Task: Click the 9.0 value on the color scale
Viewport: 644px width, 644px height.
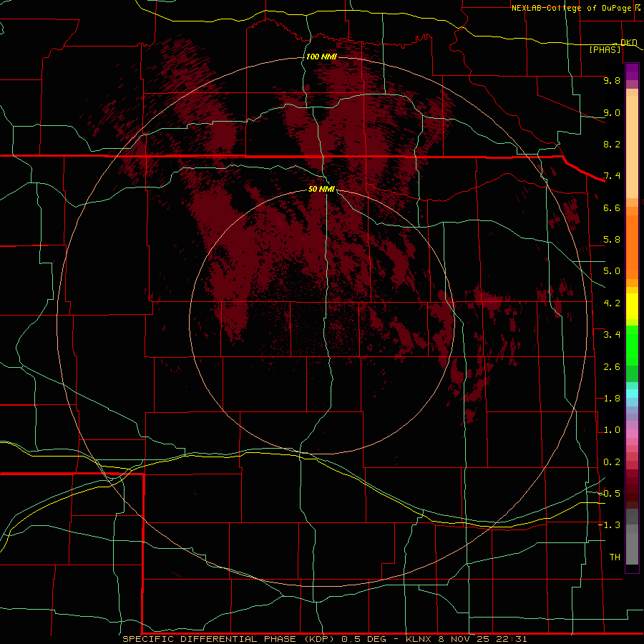Action: click(612, 112)
